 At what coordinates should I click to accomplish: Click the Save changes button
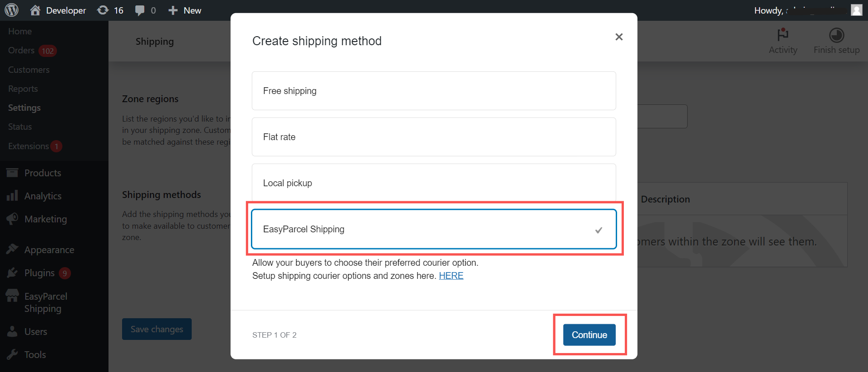[157, 329]
